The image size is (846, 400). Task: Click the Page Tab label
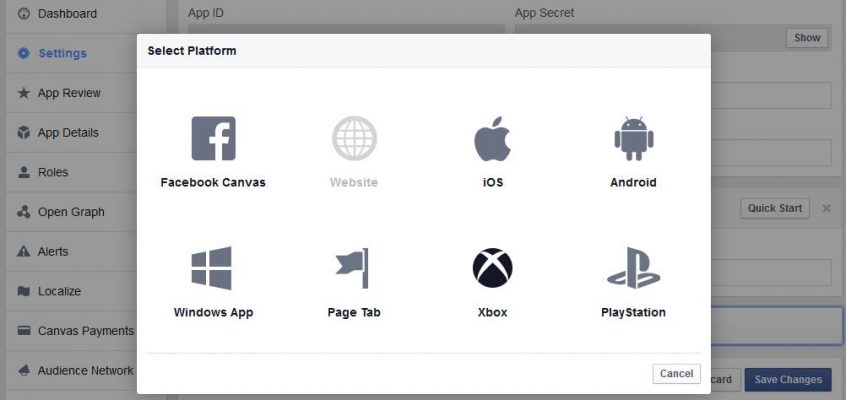[x=354, y=313]
